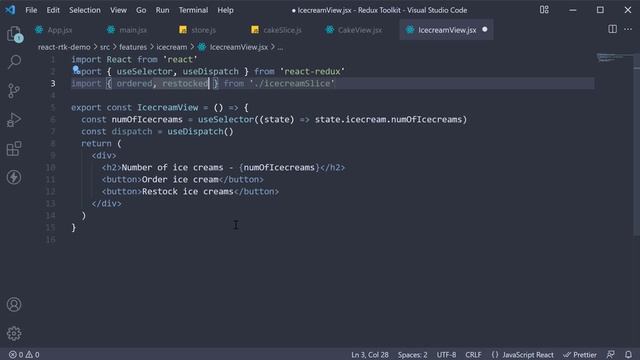This screenshot has height=360, width=640.
Task: Change end of line sequence CRLF
Action: point(473,355)
